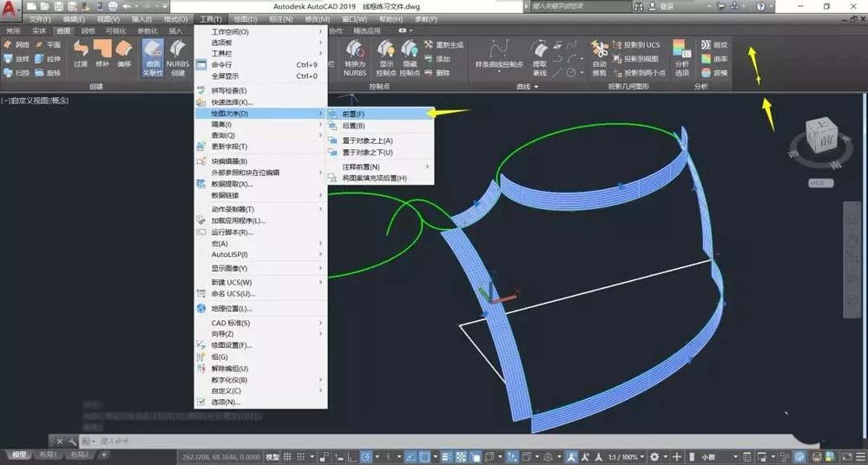Open annotation scale 1:1/100% dropdown
The image size is (868, 465).
click(624, 456)
